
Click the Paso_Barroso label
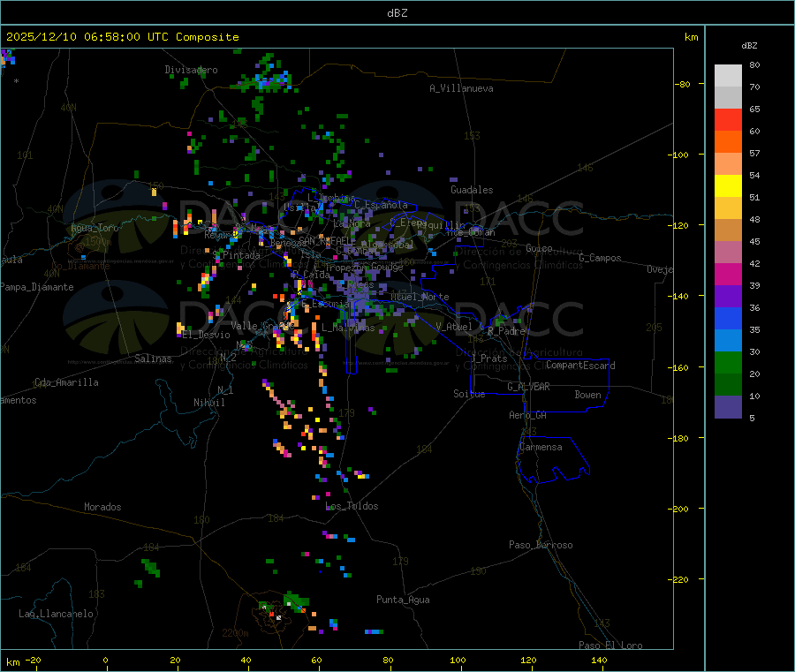541,545
